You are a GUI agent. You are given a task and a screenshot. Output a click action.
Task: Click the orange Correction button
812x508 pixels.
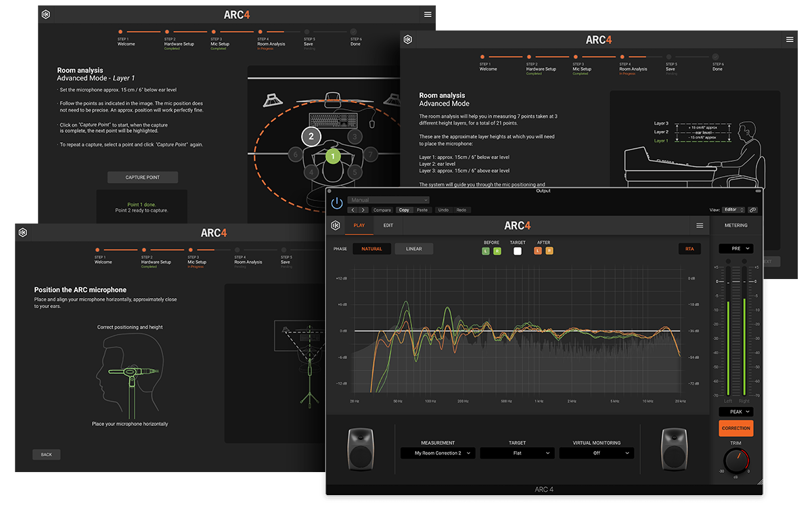tap(736, 428)
